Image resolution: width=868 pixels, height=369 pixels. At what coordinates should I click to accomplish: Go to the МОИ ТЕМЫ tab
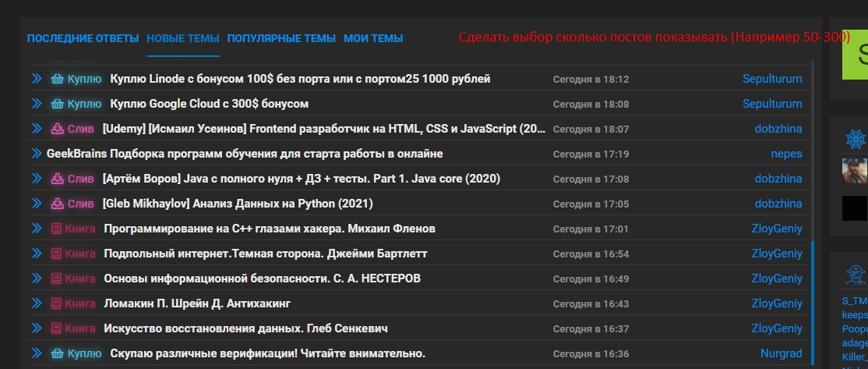coord(373,38)
